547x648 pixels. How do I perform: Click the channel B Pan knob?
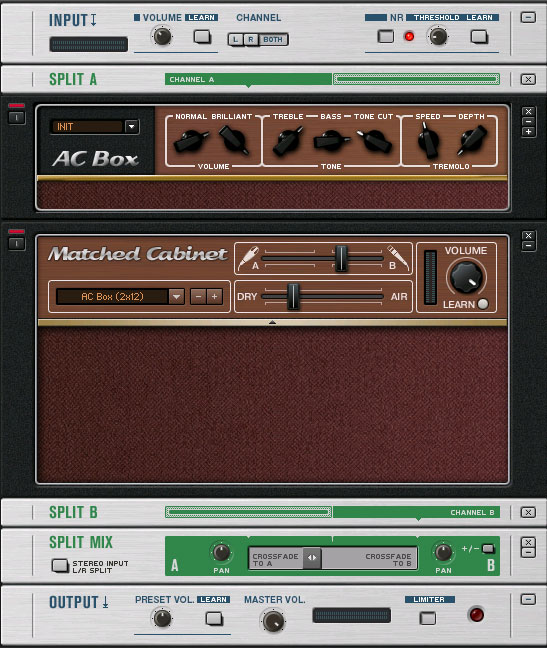(x=443, y=553)
